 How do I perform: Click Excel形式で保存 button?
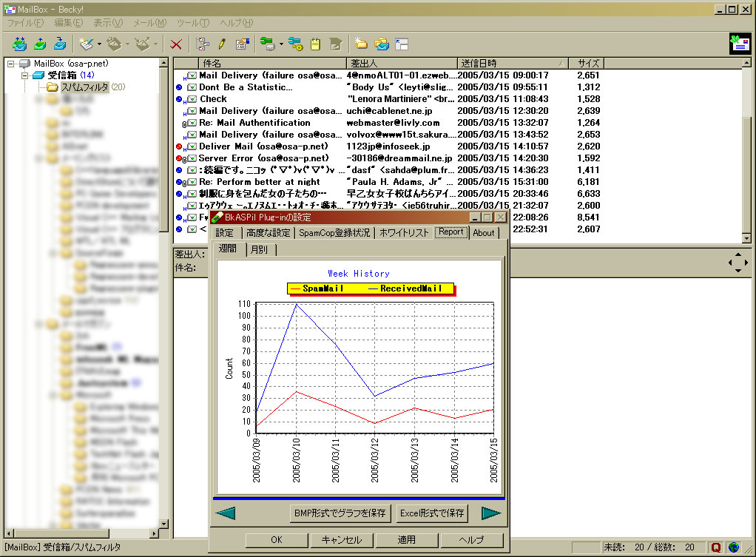pyautogui.click(x=432, y=513)
